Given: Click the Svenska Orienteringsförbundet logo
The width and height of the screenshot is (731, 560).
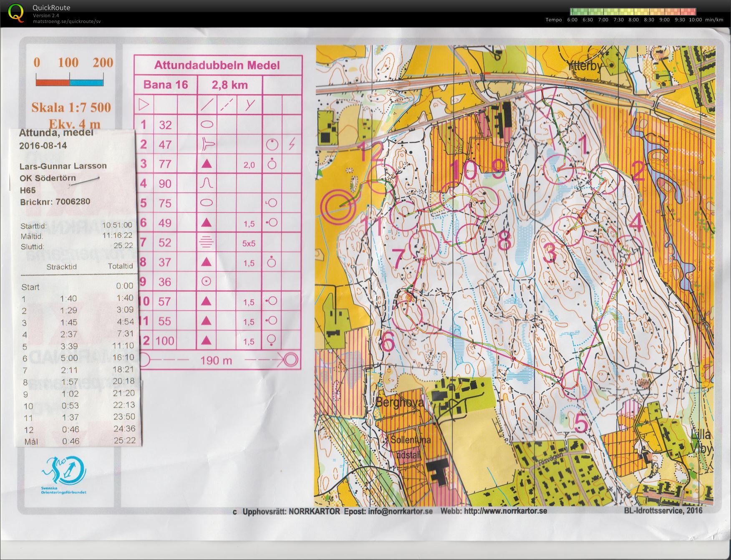Looking at the screenshot, I should point(64,474).
